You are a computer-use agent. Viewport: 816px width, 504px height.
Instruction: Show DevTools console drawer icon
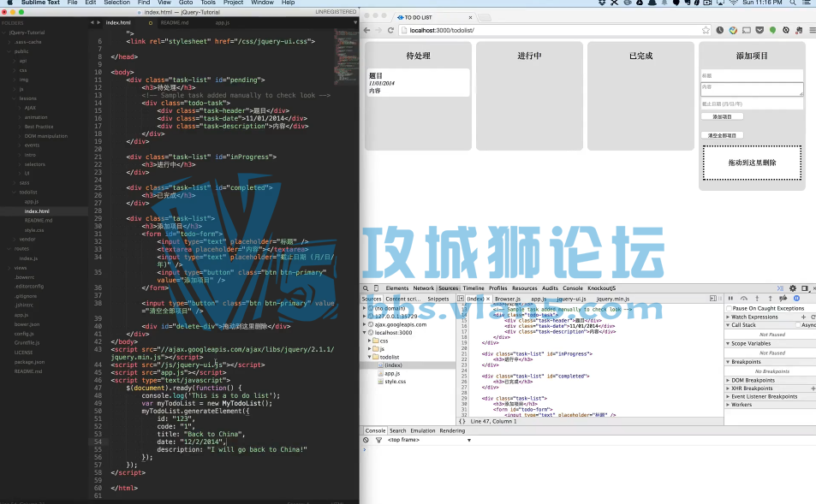(780, 288)
